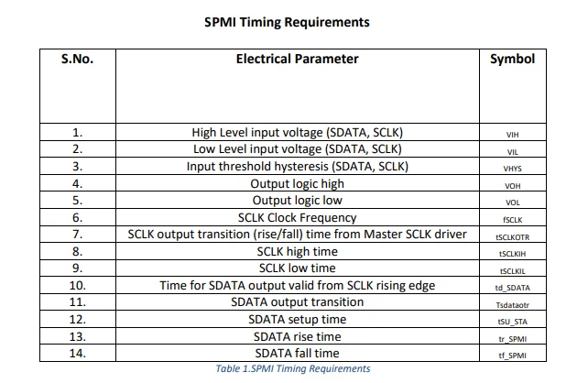This screenshot has height=383, width=588.
Task: Select the SCLK high time cell
Action: click(x=298, y=251)
